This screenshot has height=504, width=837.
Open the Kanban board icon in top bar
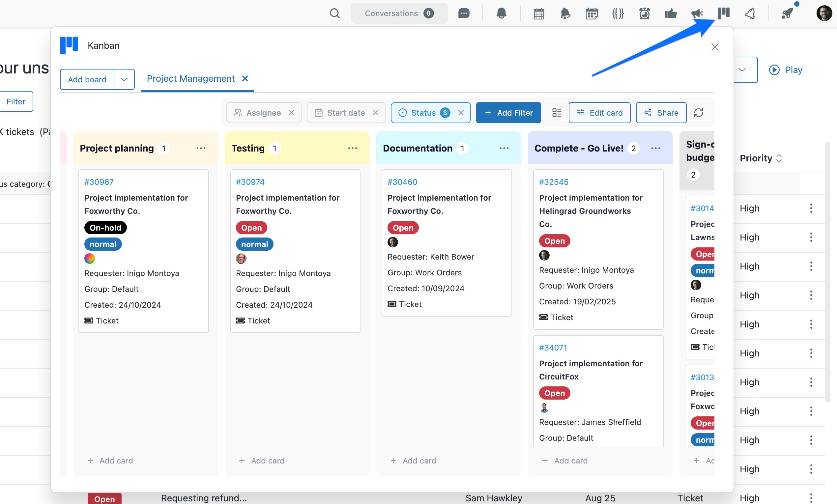(724, 13)
